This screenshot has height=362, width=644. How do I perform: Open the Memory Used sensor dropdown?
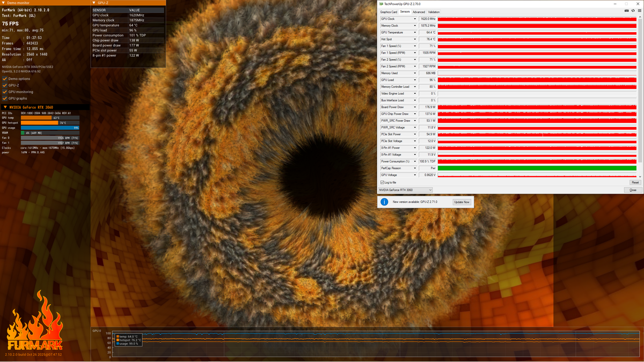click(414, 73)
